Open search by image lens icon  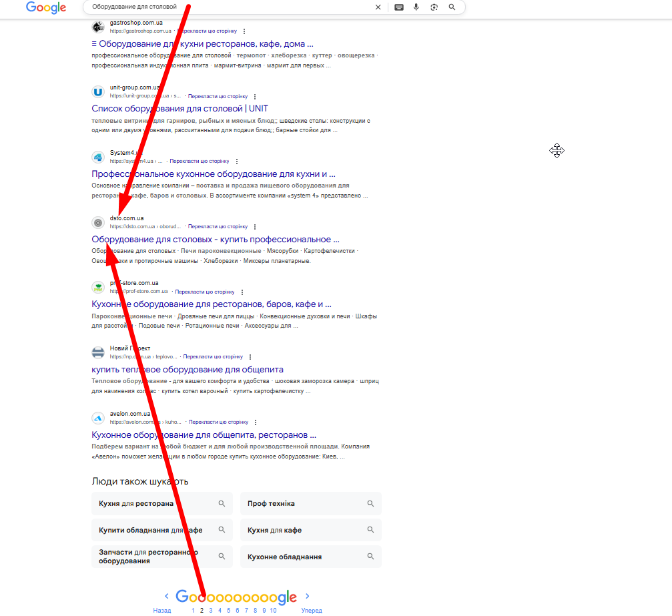click(x=434, y=7)
